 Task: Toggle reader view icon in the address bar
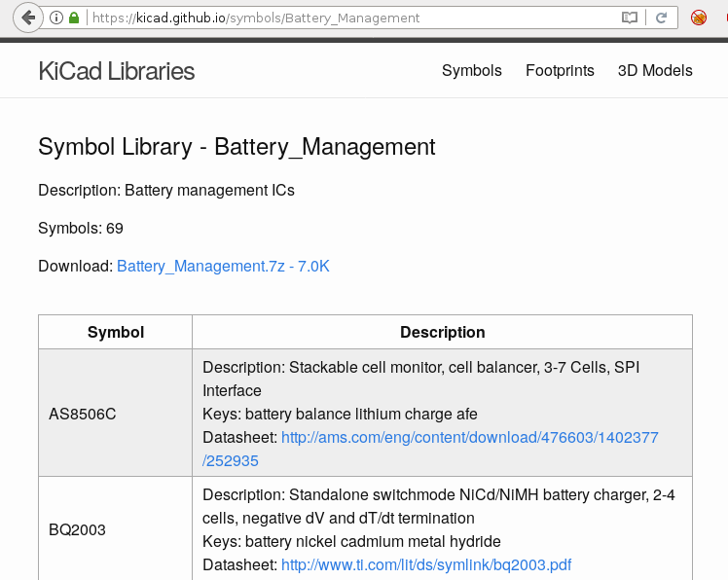coord(630,18)
